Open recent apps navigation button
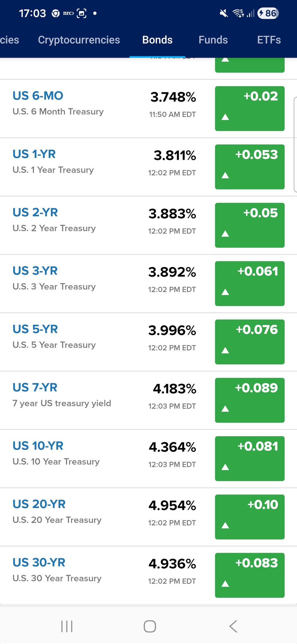Screen dimensions: 297x644 (67, 626)
